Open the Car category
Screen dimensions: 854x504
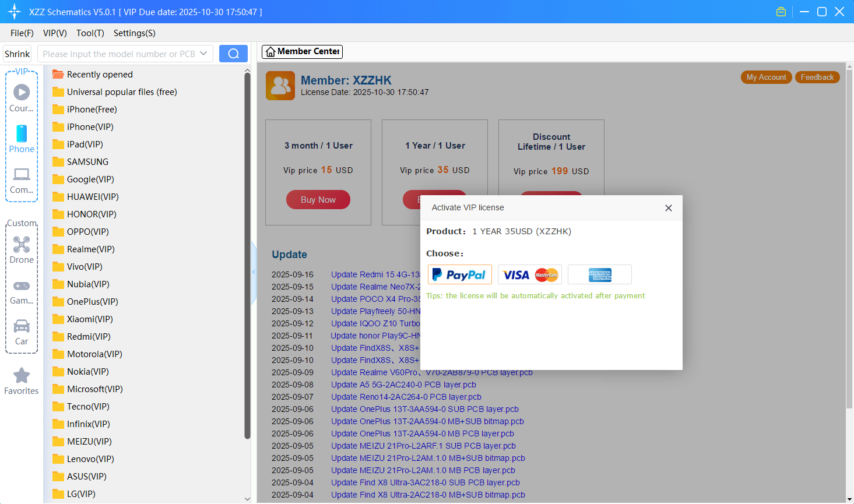22,326
